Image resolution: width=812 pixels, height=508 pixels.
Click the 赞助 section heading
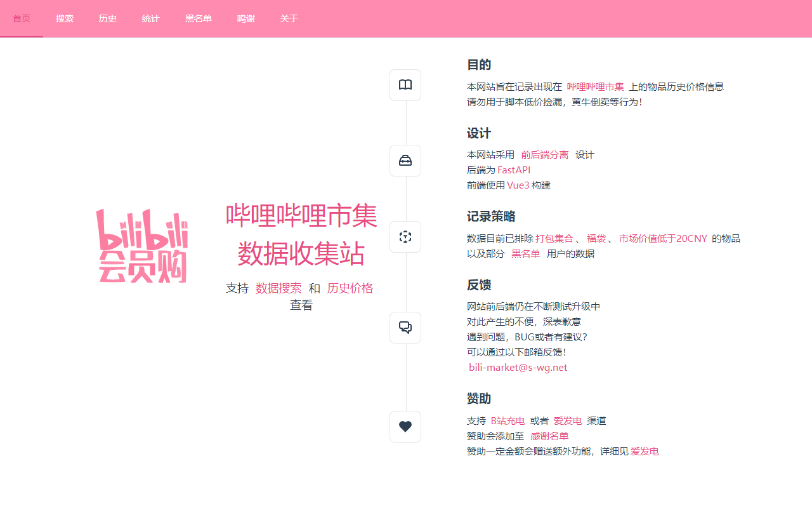coord(479,399)
